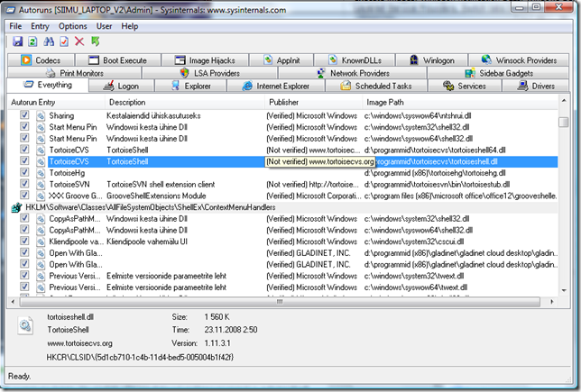Click the registry icon beside the HKLM ContextMenuHandlers key
The height and width of the screenshot is (392, 581).
pyautogui.click(x=16, y=207)
